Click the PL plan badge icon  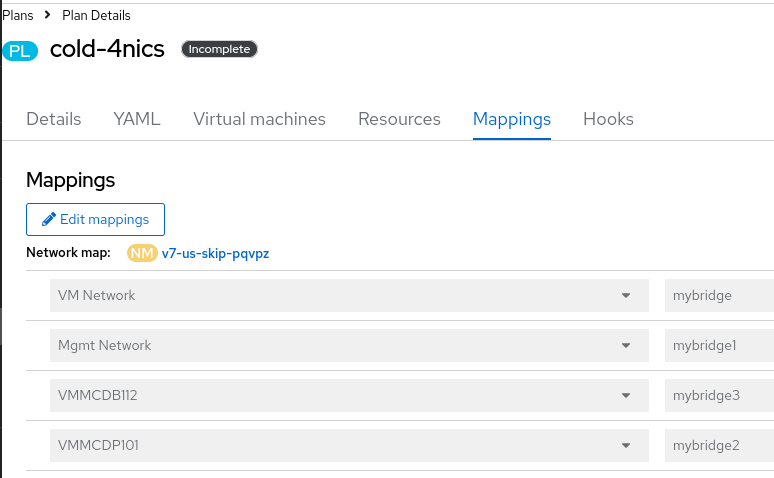[20, 50]
